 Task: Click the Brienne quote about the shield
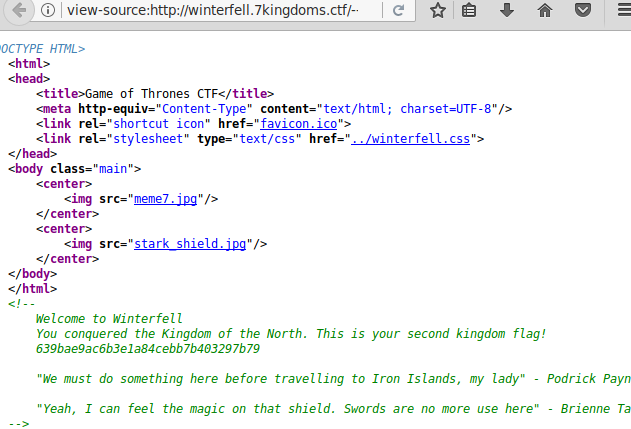coord(333,409)
